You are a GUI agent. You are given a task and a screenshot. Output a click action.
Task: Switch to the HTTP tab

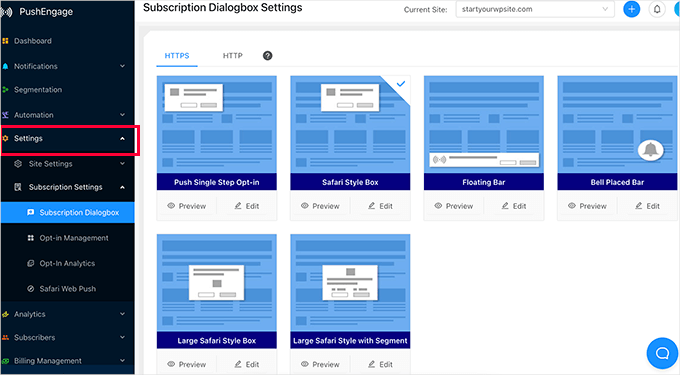232,56
